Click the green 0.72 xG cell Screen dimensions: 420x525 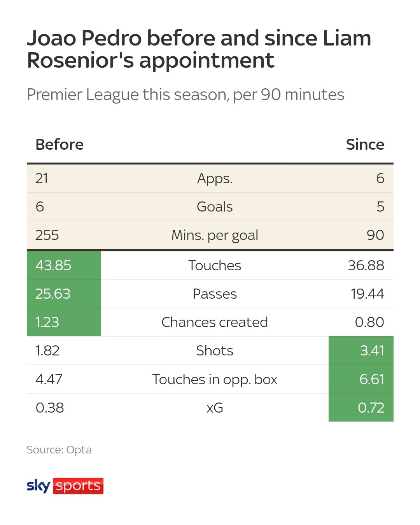tap(361, 408)
